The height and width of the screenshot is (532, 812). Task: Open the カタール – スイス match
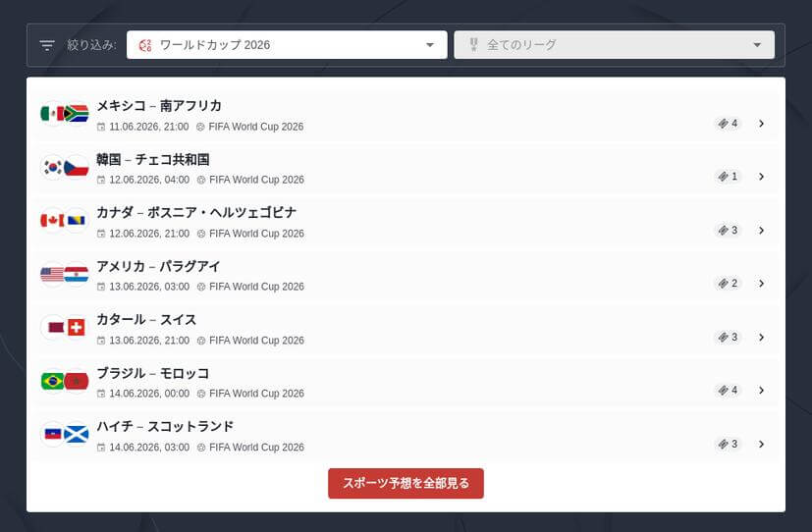[406, 329]
